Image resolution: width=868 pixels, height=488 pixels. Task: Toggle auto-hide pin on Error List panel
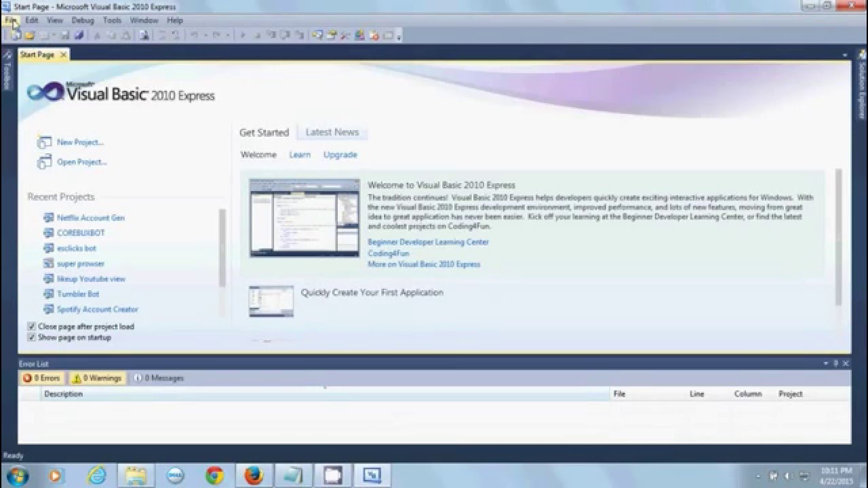835,363
